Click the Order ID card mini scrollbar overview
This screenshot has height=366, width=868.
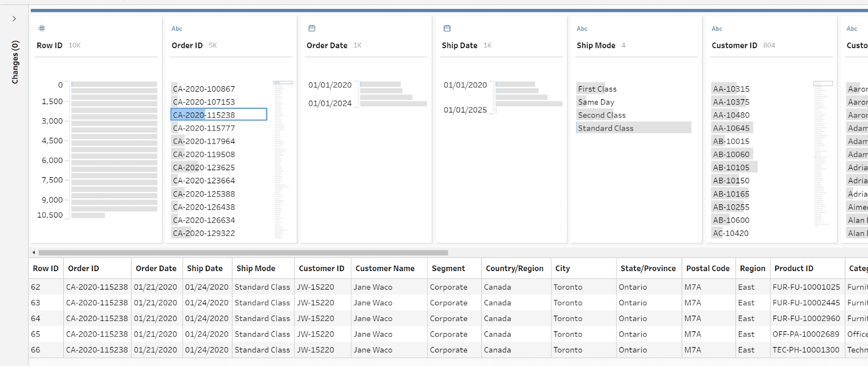pos(283,159)
